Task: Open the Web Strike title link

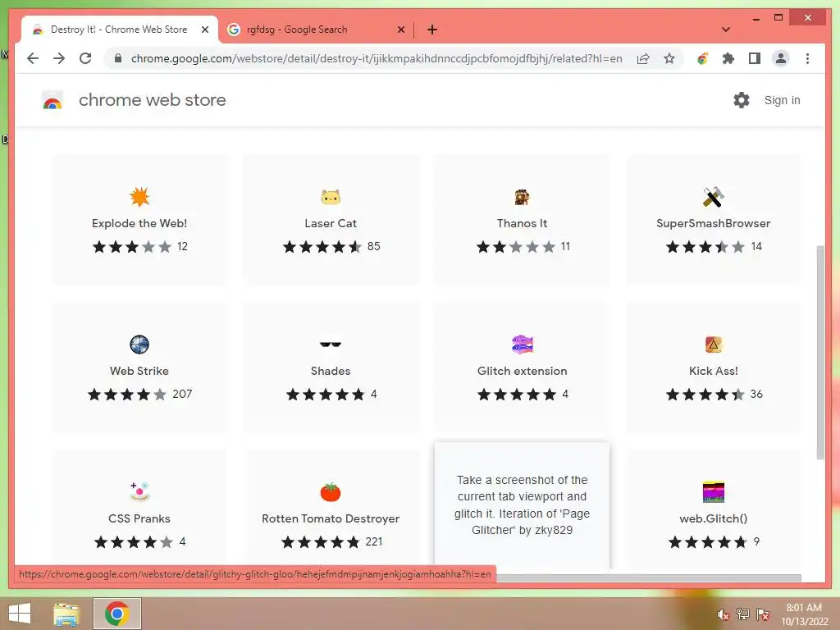Action: click(139, 371)
